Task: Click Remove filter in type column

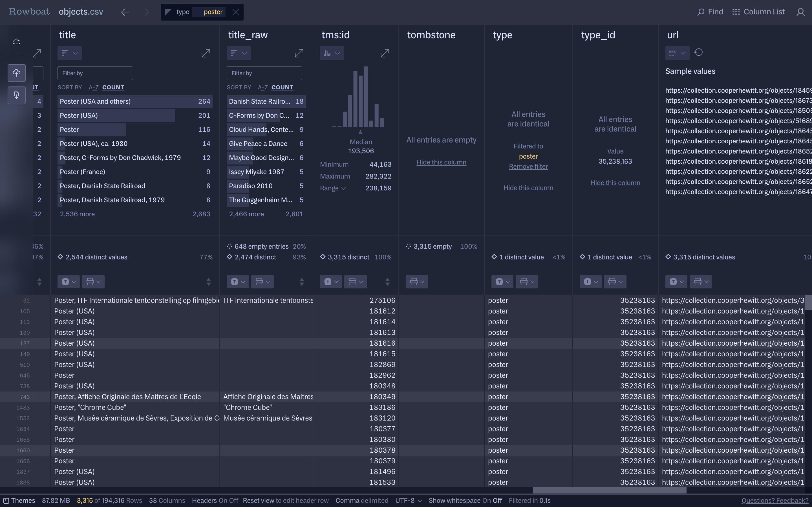Action: tap(528, 167)
